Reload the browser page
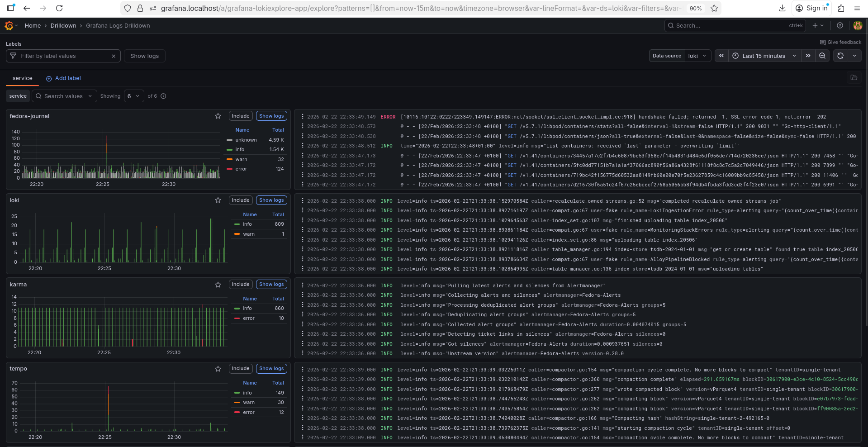 [x=59, y=8]
